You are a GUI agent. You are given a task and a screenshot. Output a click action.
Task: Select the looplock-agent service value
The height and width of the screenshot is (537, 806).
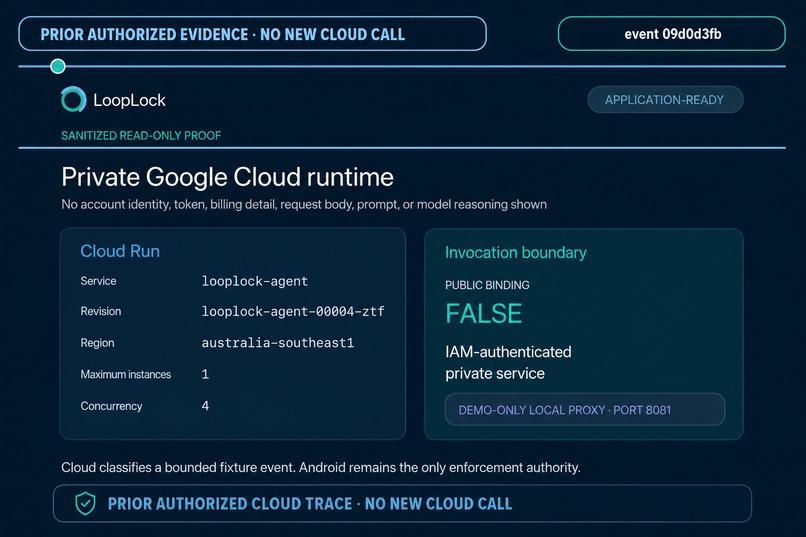pyautogui.click(x=254, y=281)
